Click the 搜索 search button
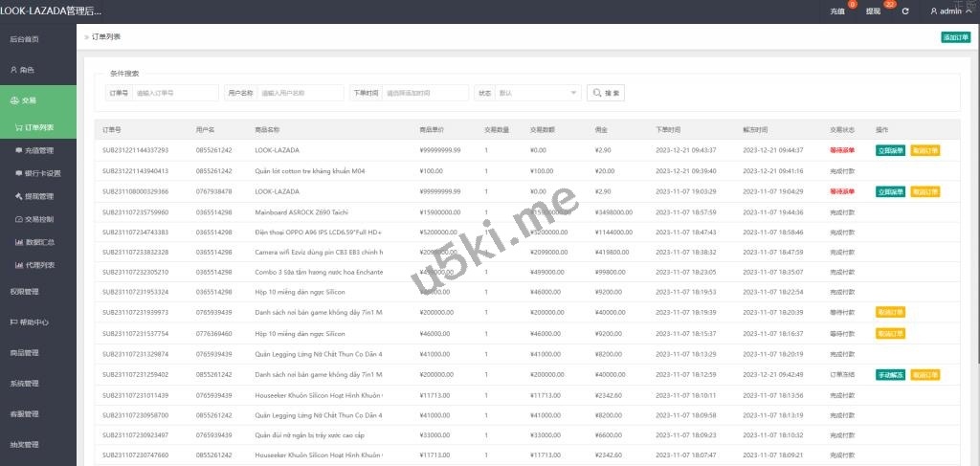Screen dimensions: 980x466 [606, 93]
